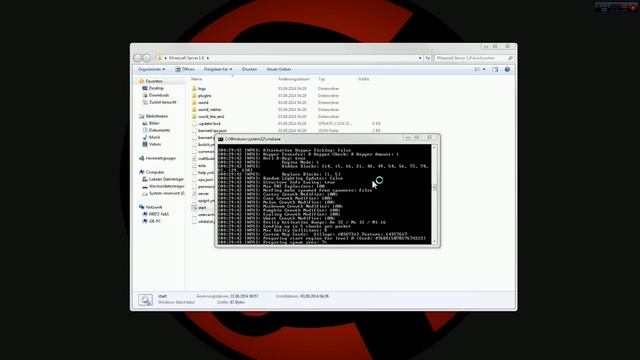Open the Freigeben für dropdown

(218, 69)
